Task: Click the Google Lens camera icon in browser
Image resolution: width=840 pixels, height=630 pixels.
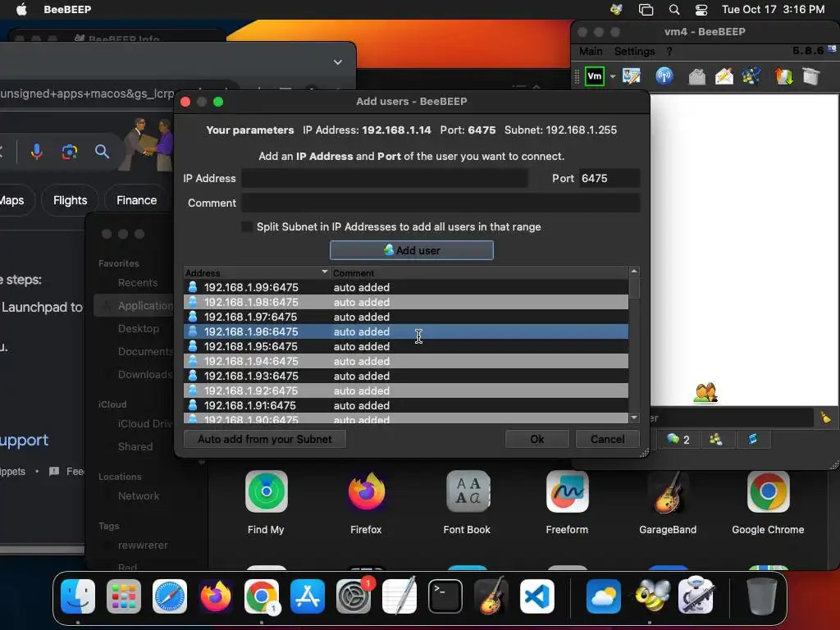Action: (x=69, y=152)
